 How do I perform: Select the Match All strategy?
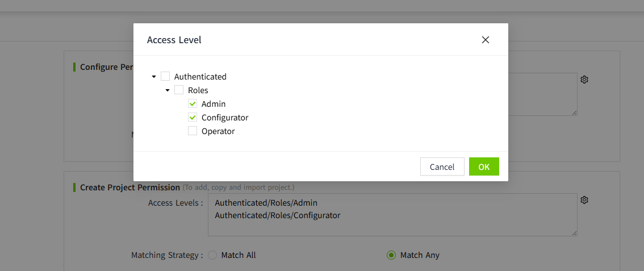pyautogui.click(x=213, y=255)
